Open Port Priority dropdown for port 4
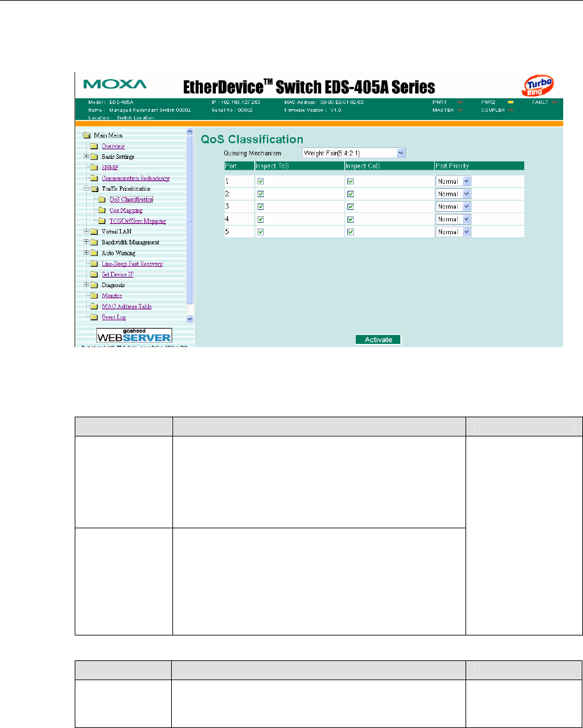Screen dimensions: 583x728 click(x=453, y=219)
